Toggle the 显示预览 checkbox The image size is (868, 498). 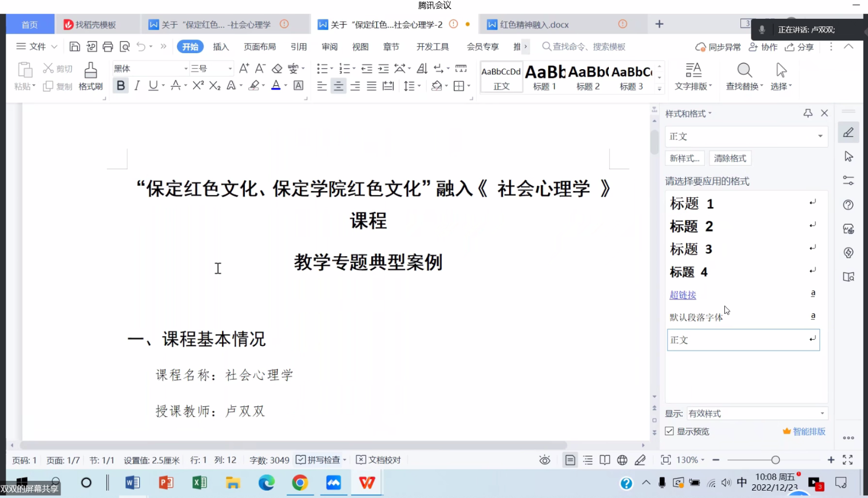pyautogui.click(x=669, y=431)
